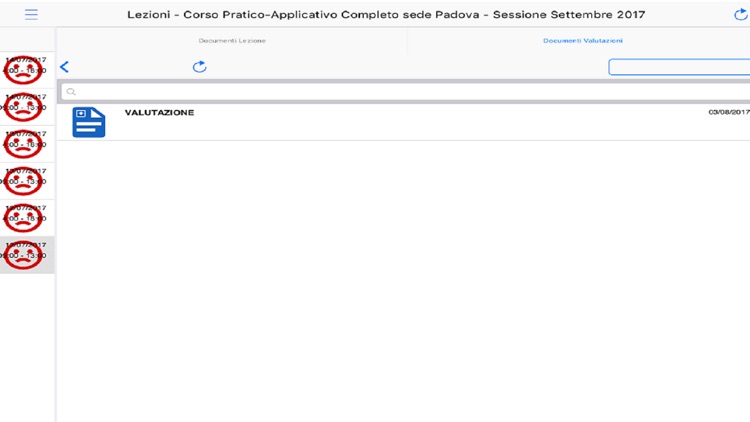Select the topmost sad-face lesson in the sidebar
This screenshot has height=422, width=750.
click(24, 72)
